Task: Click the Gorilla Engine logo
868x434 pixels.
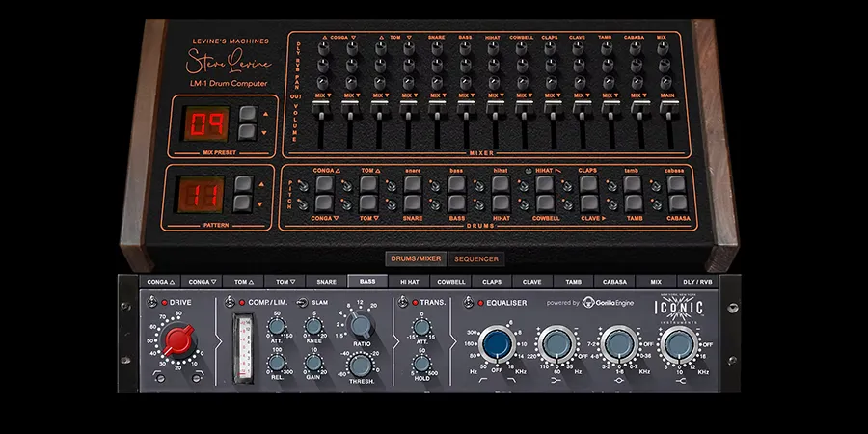Action: tap(608, 303)
